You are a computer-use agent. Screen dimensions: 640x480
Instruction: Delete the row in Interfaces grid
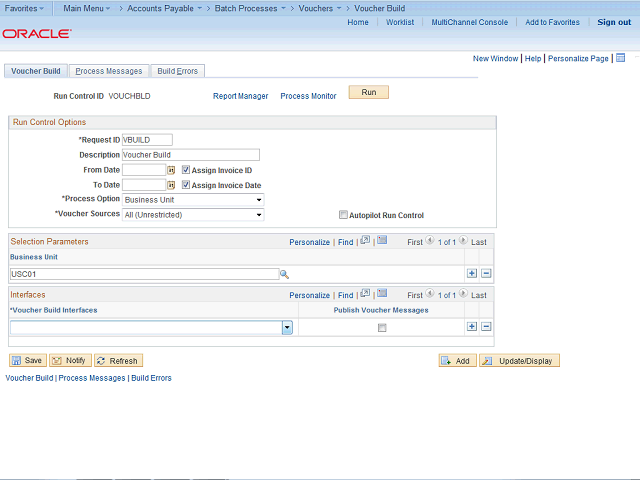(486, 327)
